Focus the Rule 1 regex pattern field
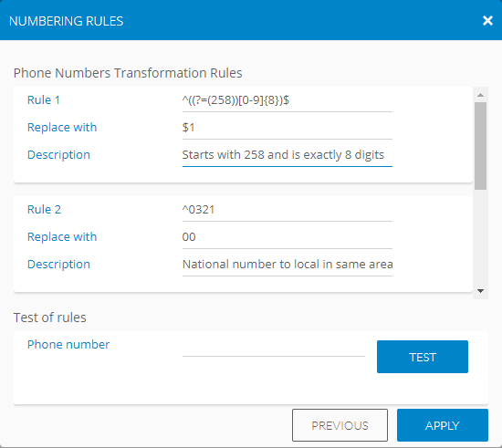 288,100
